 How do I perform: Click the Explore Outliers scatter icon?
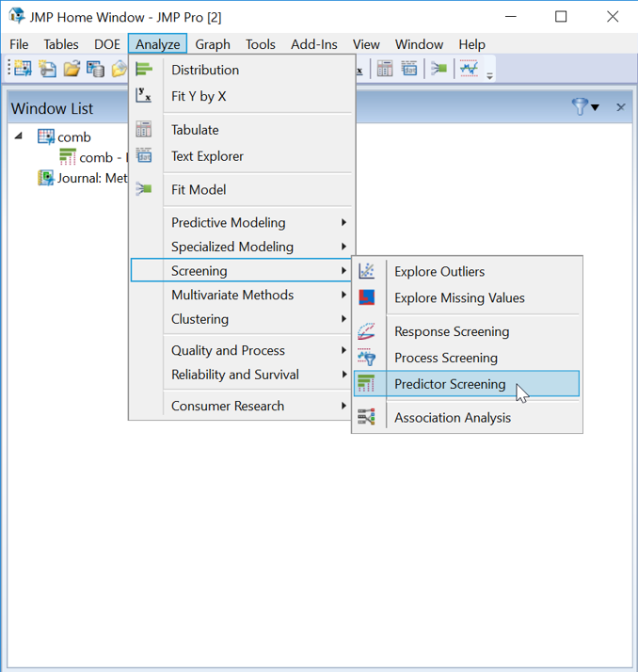[367, 271]
